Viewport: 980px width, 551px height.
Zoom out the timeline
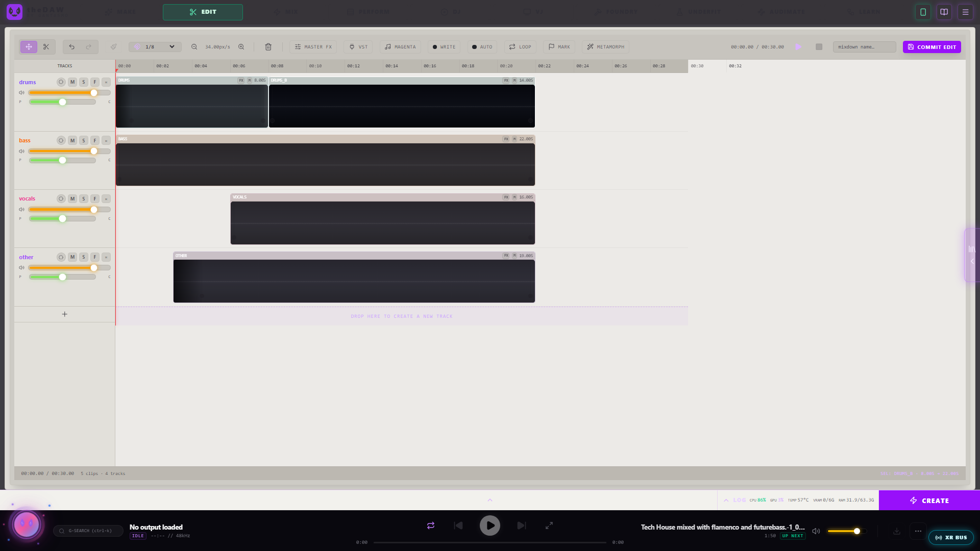tap(194, 47)
